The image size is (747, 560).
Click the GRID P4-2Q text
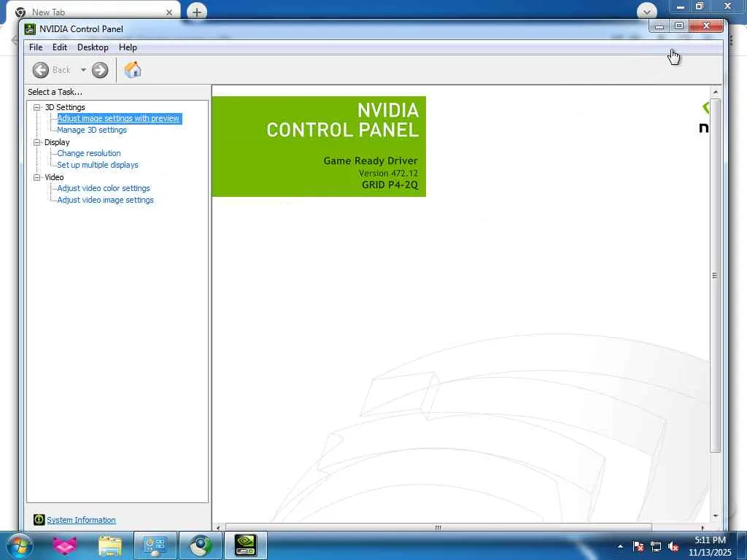point(390,184)
